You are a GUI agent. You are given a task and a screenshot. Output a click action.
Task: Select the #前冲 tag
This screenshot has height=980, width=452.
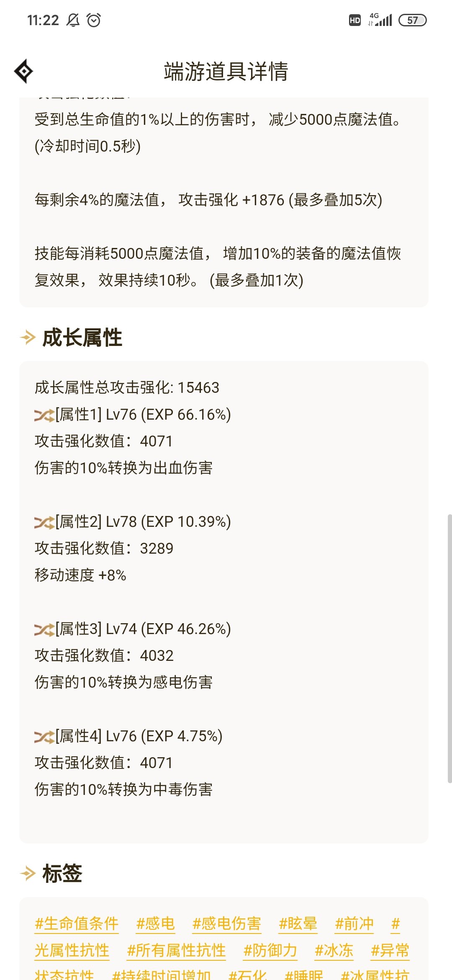(354, 923)
